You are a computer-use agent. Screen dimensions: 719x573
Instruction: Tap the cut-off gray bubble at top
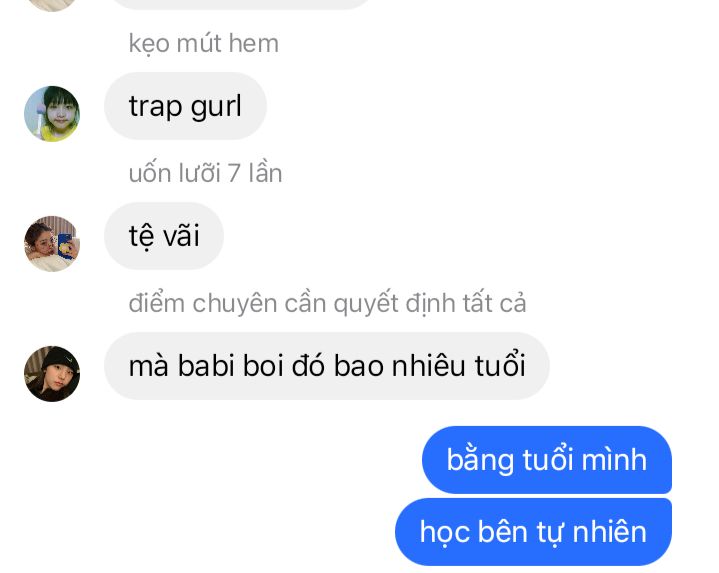[242, 4]
